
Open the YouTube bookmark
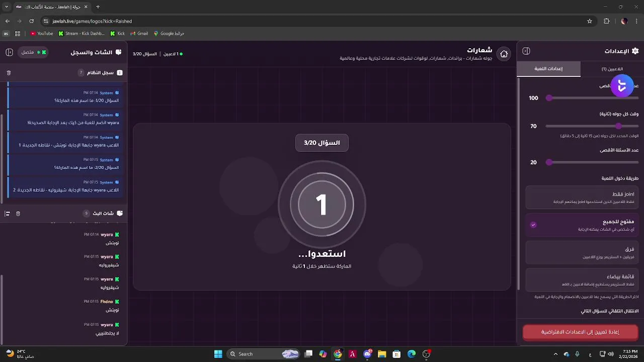point(41,34)
